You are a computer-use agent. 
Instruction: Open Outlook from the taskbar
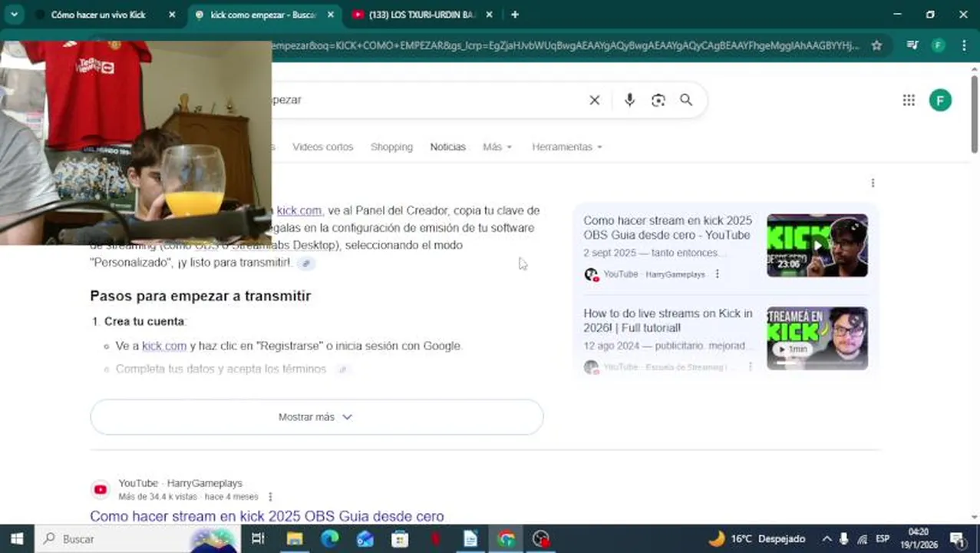(365, 539)
